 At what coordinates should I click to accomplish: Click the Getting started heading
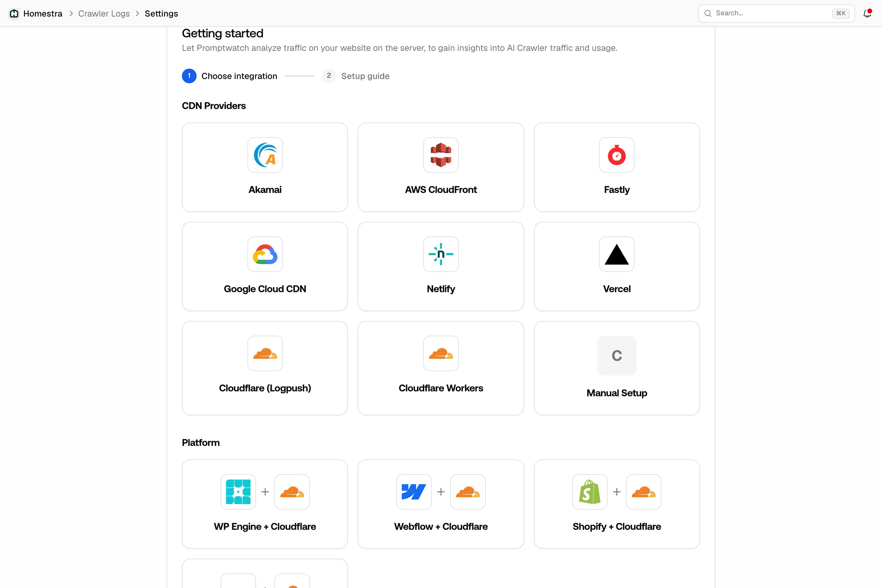[222, 33]
